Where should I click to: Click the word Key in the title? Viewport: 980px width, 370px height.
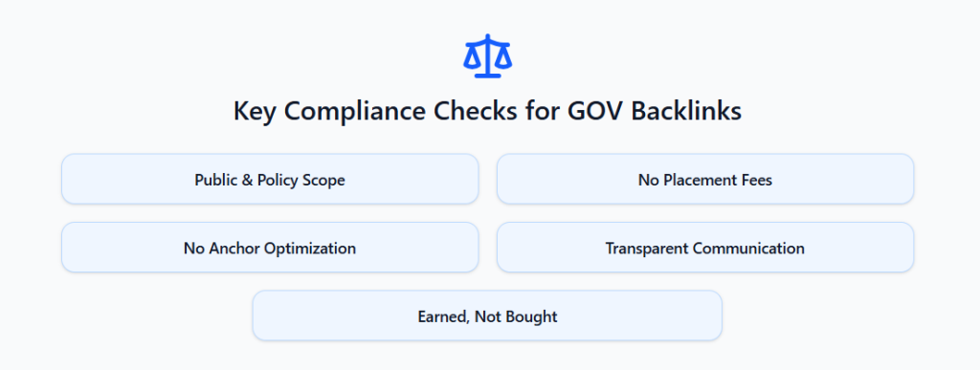click(x=256, y=112)
